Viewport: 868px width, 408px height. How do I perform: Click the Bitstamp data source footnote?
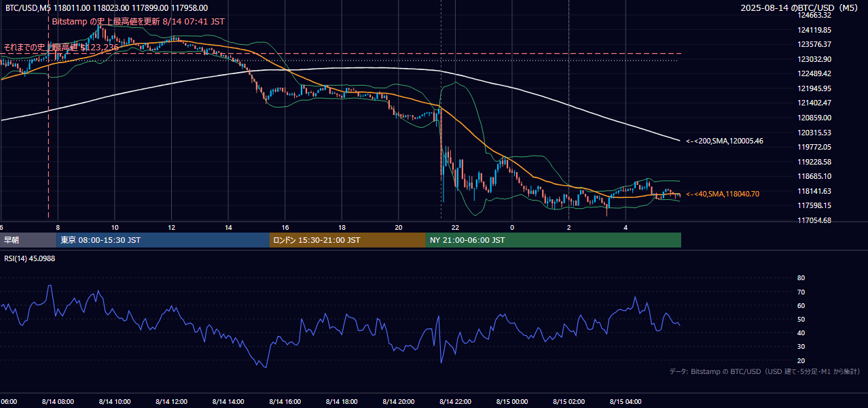click(765, 372)
